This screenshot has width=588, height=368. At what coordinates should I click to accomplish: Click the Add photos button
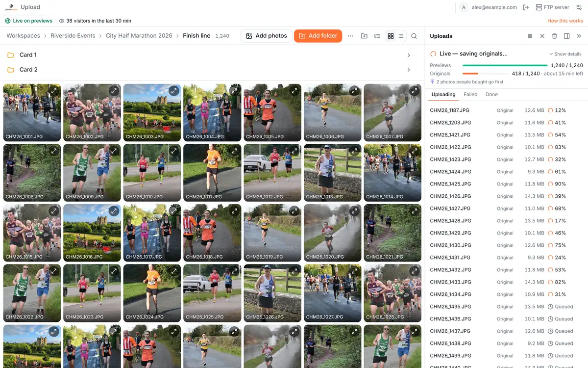[267, 36]
